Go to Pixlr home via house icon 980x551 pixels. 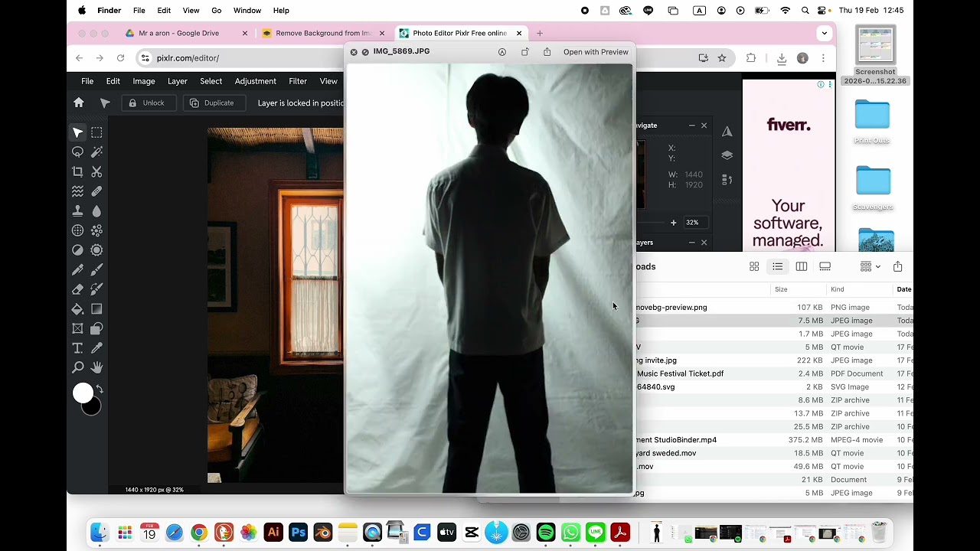79,103
